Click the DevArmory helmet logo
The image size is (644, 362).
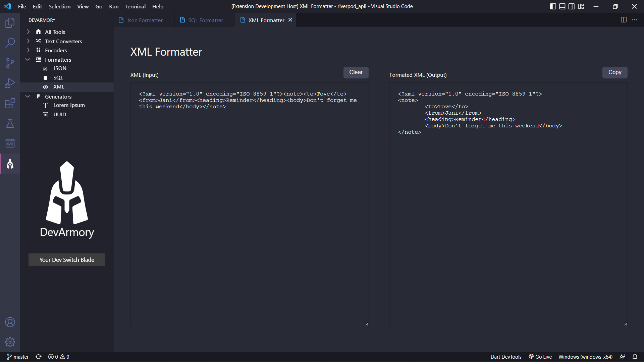click(67, 193)
